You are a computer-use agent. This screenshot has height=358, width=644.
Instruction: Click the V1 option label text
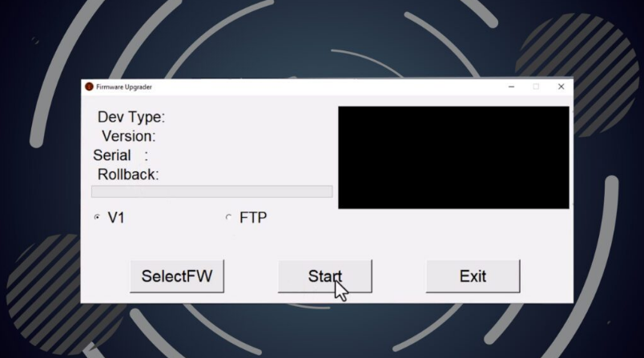click(x=116, y=218)
